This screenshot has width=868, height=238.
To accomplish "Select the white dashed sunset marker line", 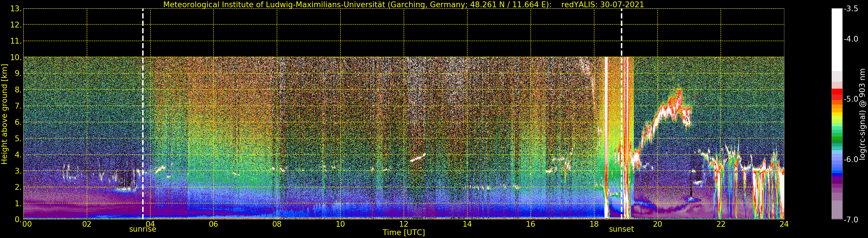I will (621, 114).
